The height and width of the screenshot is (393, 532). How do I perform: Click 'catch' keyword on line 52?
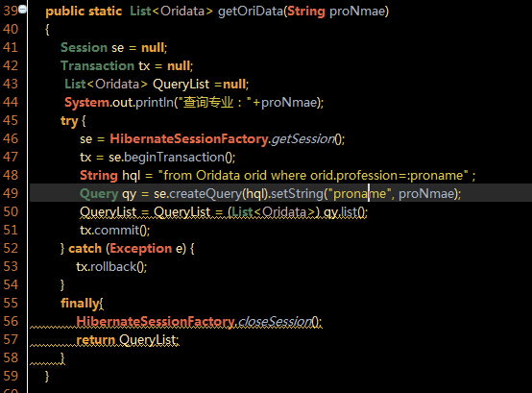[x=85, y=249]
